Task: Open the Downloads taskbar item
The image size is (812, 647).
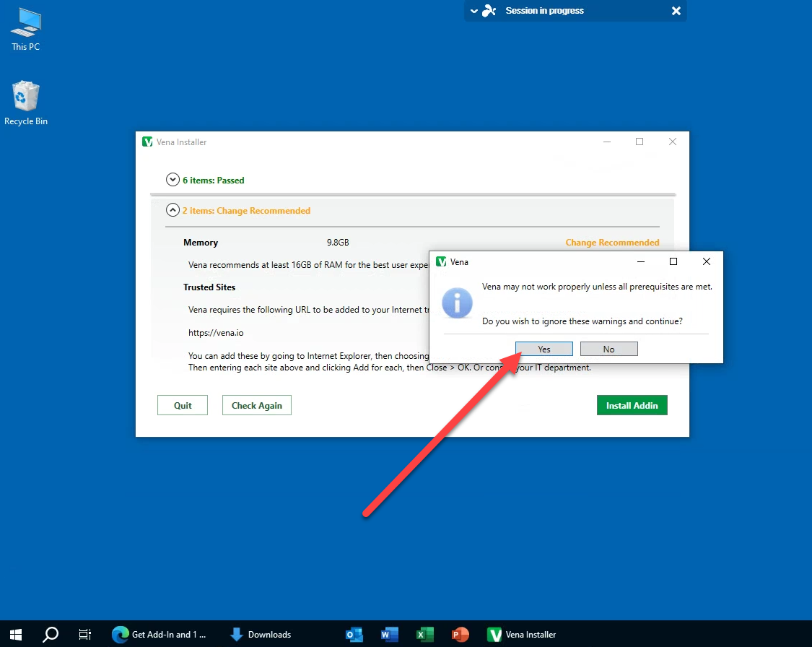Action: tap(261, 634)
